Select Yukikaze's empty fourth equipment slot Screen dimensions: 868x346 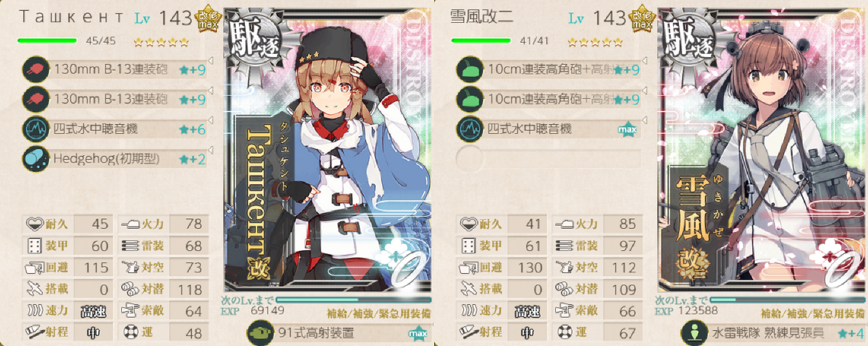point(548,159)
